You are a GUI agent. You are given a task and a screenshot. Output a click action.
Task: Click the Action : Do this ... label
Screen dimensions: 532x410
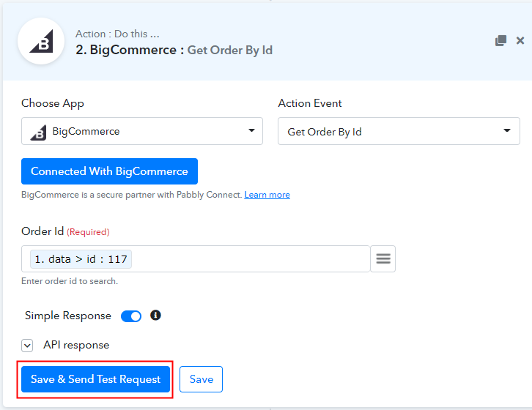click(x=117, y=34)
